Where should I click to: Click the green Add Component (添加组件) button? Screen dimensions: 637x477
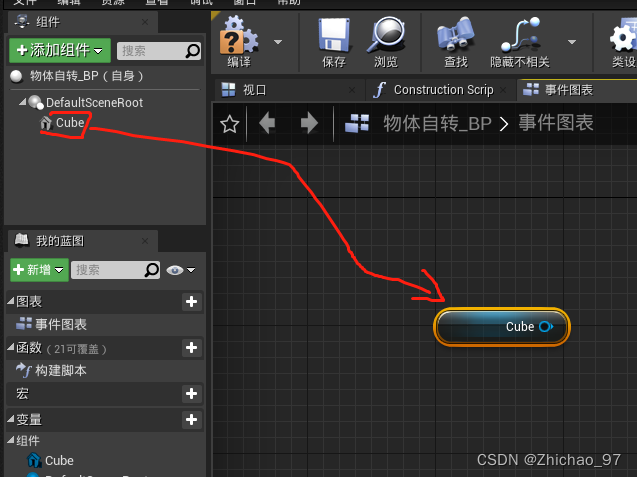click(x=60, y=50)
